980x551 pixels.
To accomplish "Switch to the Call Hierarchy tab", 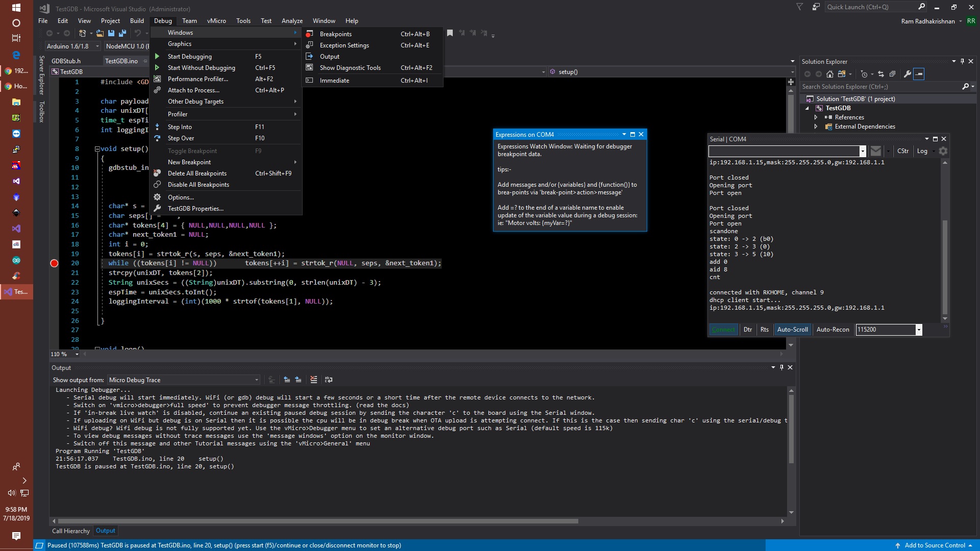I will 71,531.
